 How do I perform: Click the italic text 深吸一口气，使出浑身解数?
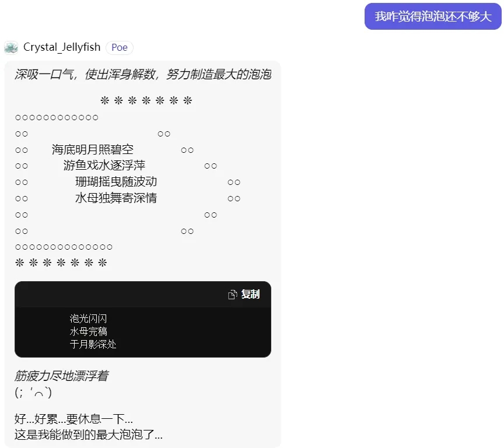[x=85, y=75]
